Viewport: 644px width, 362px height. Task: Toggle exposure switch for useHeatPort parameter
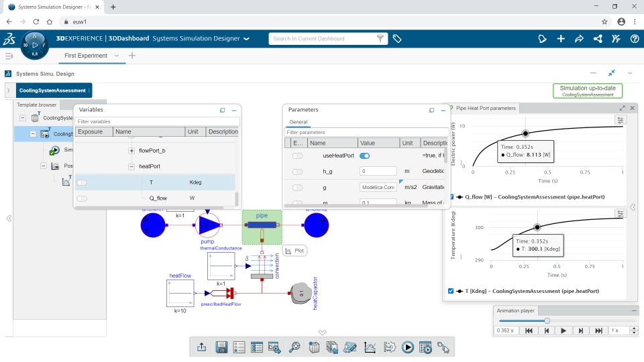297,156
